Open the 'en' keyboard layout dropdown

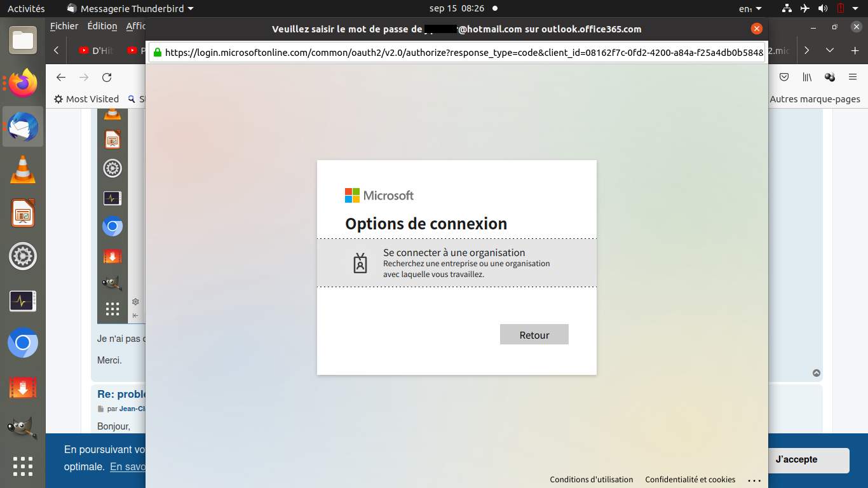click(750, 9)
